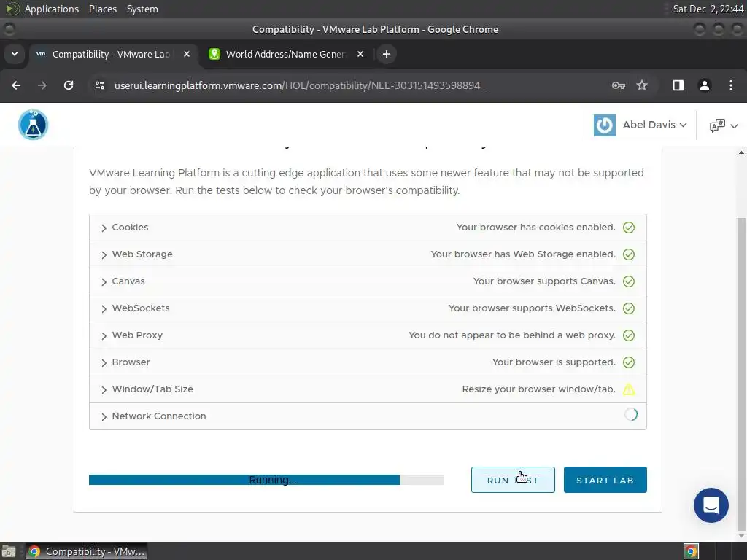Expand the Cookies test row
The height and width of the screenshot is (560, 747).
click(x=368, y=227)
